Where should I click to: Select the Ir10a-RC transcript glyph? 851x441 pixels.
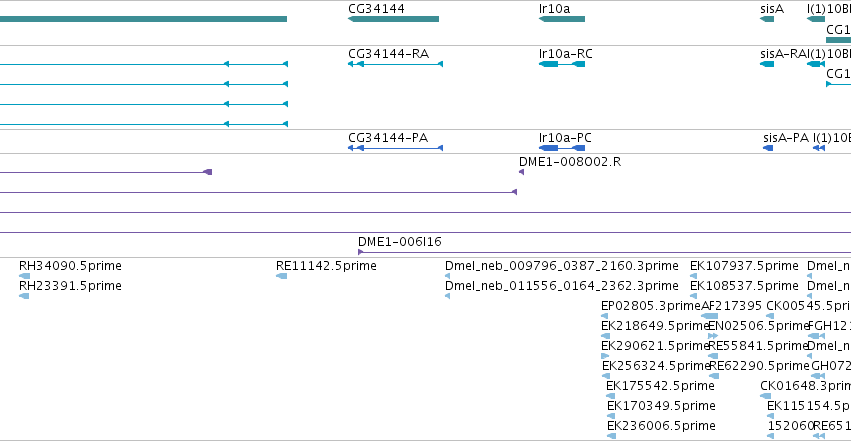tap(562, 64)
